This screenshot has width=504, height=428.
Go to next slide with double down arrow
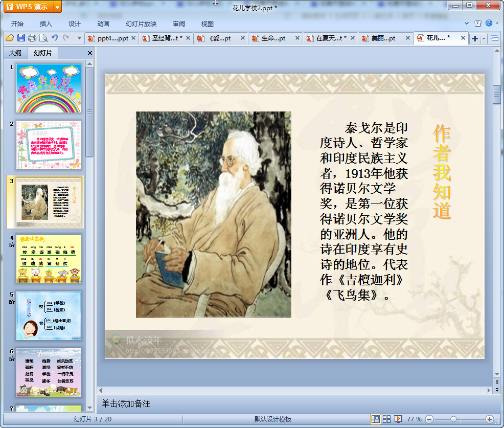[x=497, y=390]
